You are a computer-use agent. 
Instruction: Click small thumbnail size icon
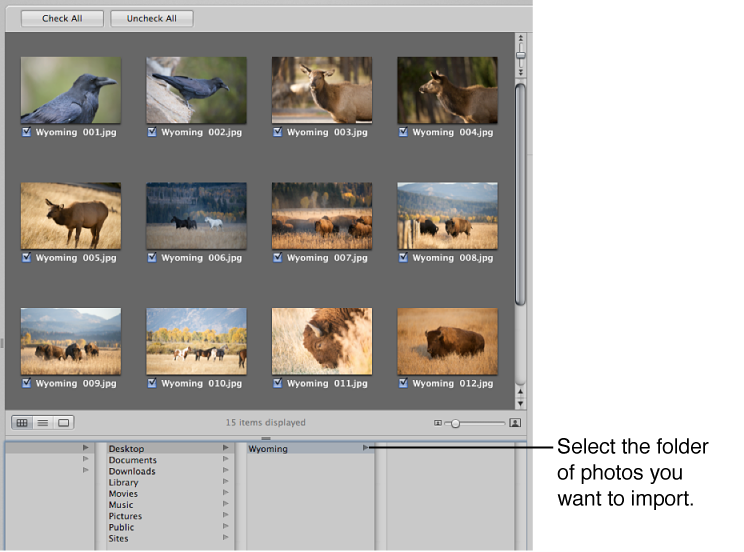pos(437,423)
